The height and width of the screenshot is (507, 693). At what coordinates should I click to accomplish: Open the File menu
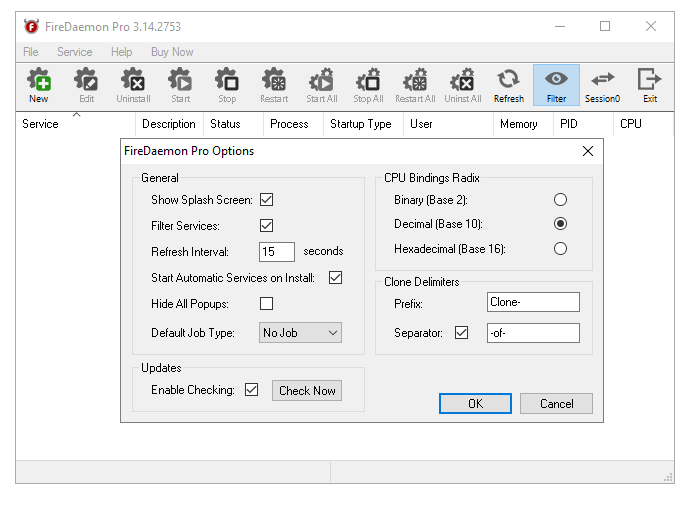click(30, 52)
